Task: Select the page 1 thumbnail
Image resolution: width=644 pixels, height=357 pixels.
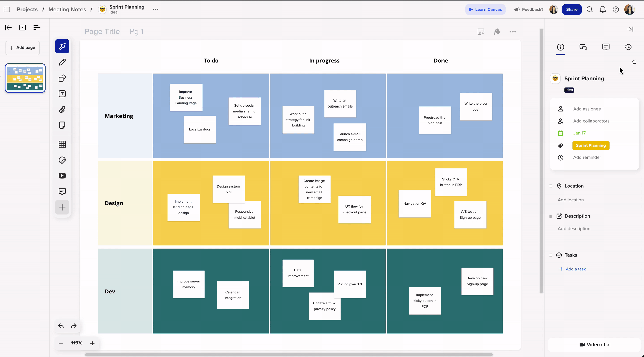Action: pos(25,78)
